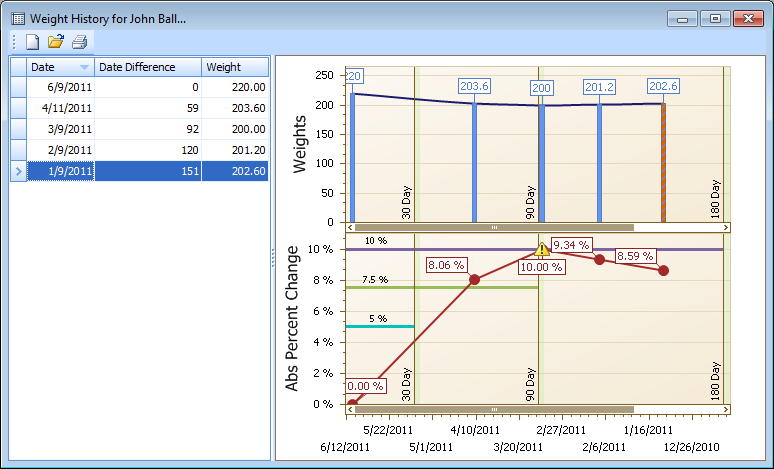
Task: Click the 202.6 label on the weights chart
Action: tap(663, 86)
